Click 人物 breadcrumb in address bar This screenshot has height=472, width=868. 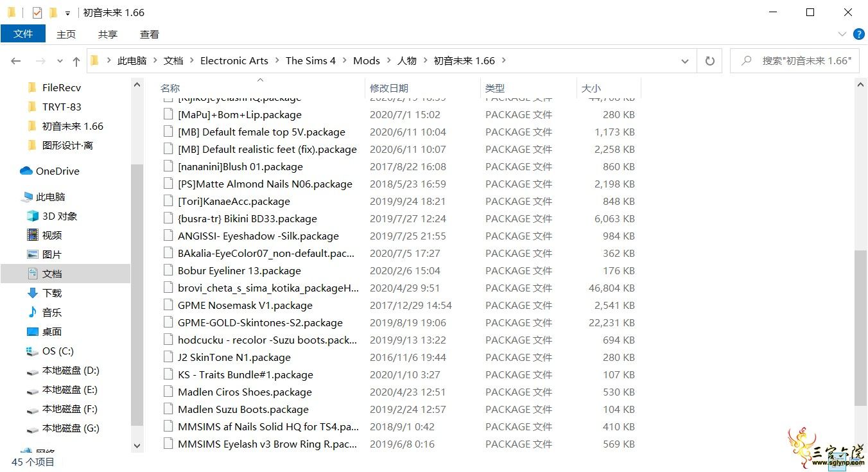[407, 60]
